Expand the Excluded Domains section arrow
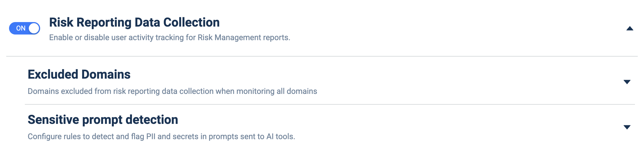 (x=627, y=82)
